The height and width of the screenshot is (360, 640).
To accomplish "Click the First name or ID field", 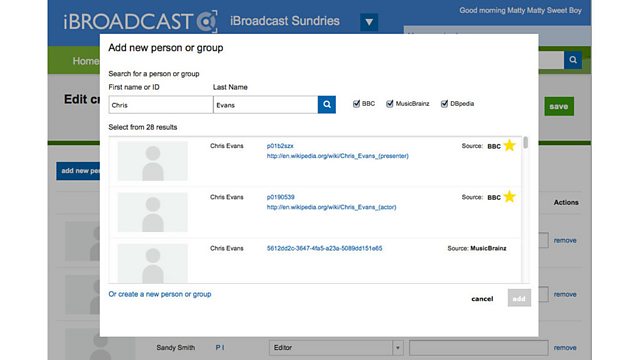I will point(161,105).
